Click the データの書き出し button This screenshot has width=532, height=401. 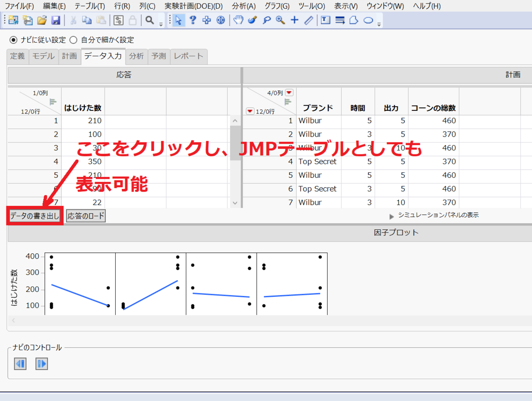(x=34, y=215)
